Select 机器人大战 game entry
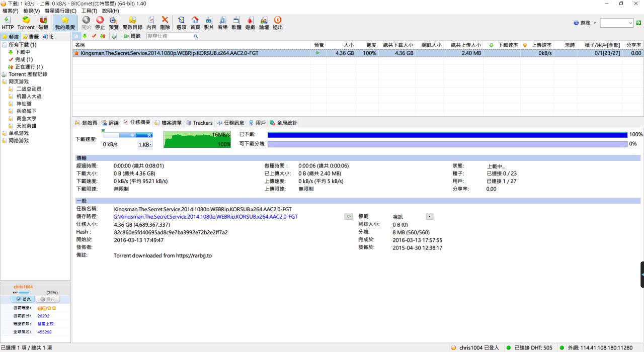644x352 pixels. (x=25, y=96)
